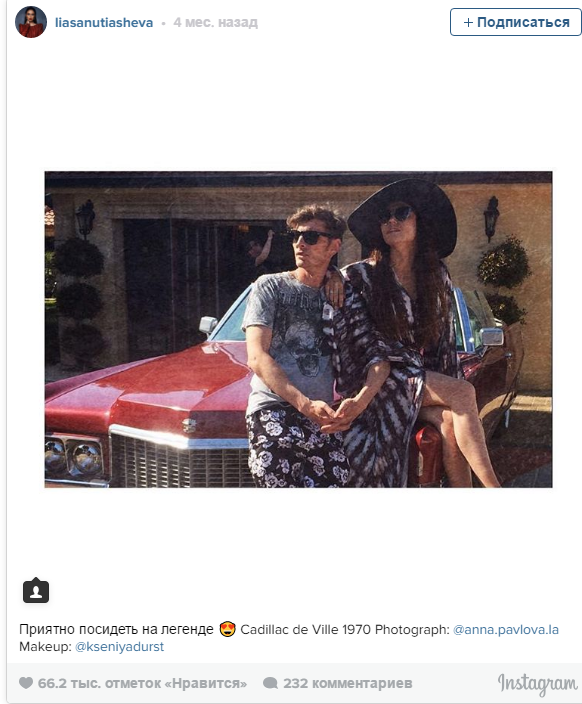Click the heart like icon
582x704 pixels.
(26, 683)
